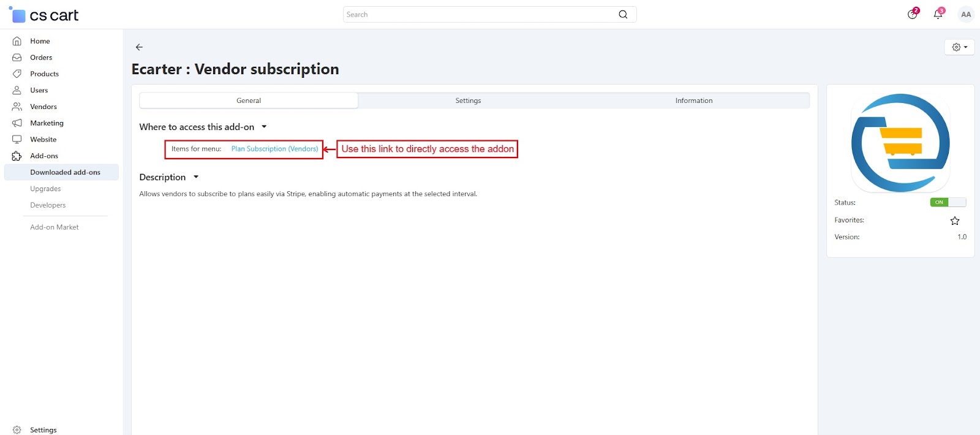Click the Status label
The width and height of the screenshot is (980, 435).
[845, 203]
